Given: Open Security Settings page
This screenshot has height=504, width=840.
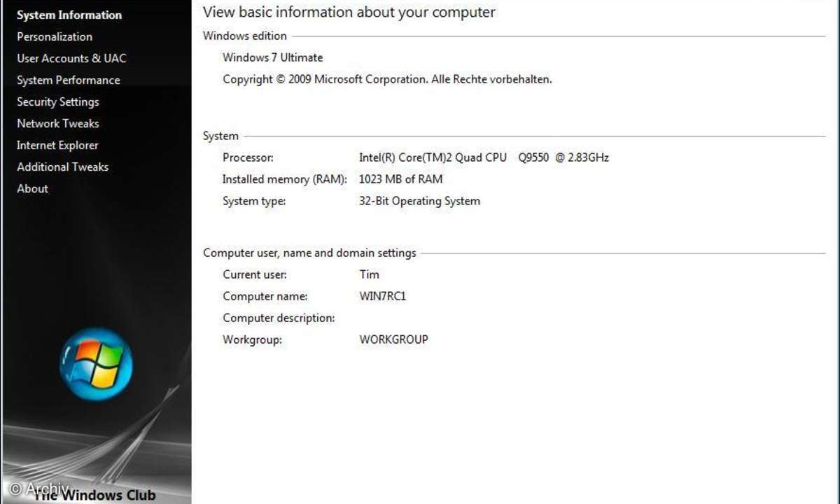Looking at the screenshot, I should 58,101.
